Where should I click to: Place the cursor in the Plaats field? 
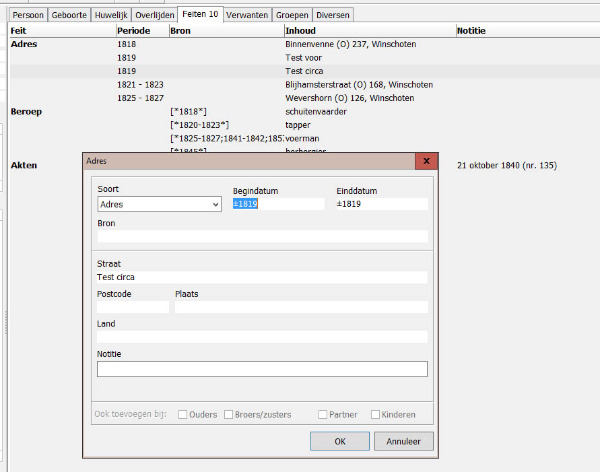click(300, 307)
